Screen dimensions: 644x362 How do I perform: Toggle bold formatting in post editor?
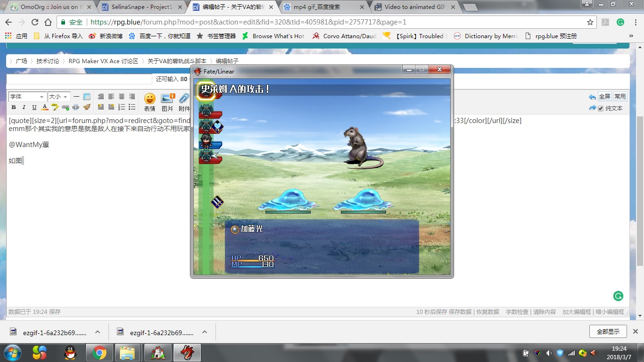[x=14, y=107]
